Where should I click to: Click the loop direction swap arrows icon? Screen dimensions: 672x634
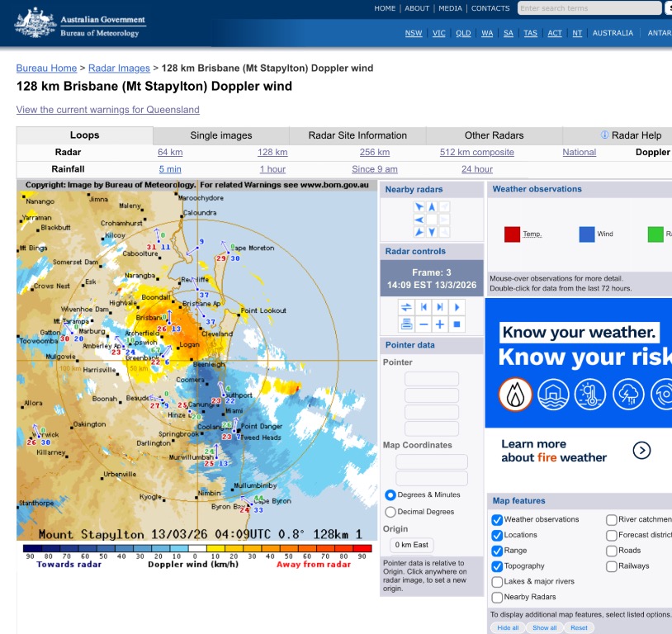click(406, 307)
